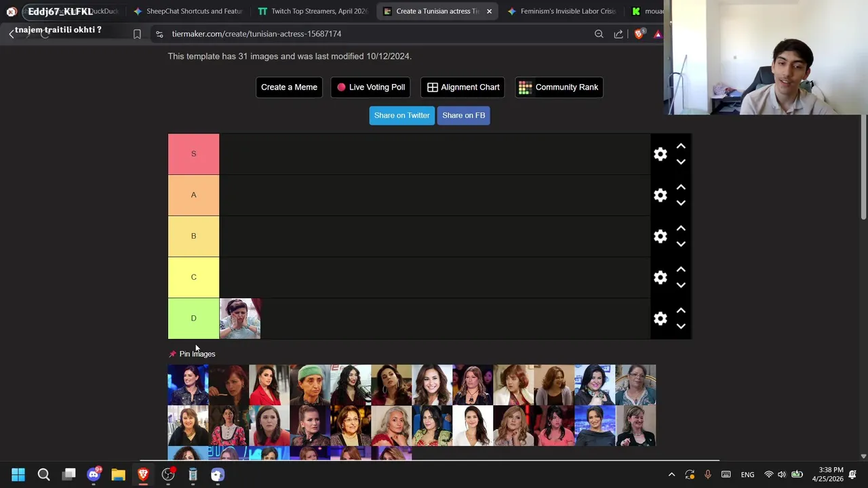The width and height of the screenshot is (868, 488).
Task: Switch to Feminism's Invisible Labor Crisis tab
Action: pos(561,12)
